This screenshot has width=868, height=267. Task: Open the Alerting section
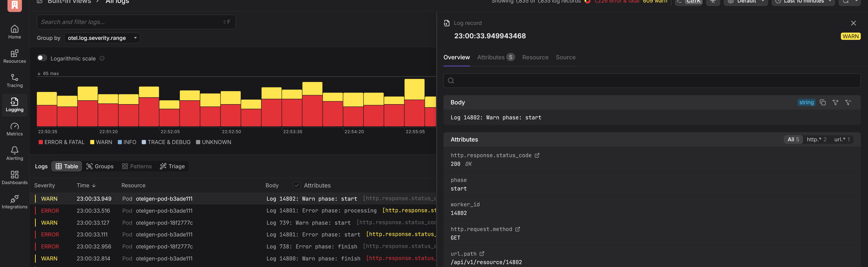[x=14, y=154]
